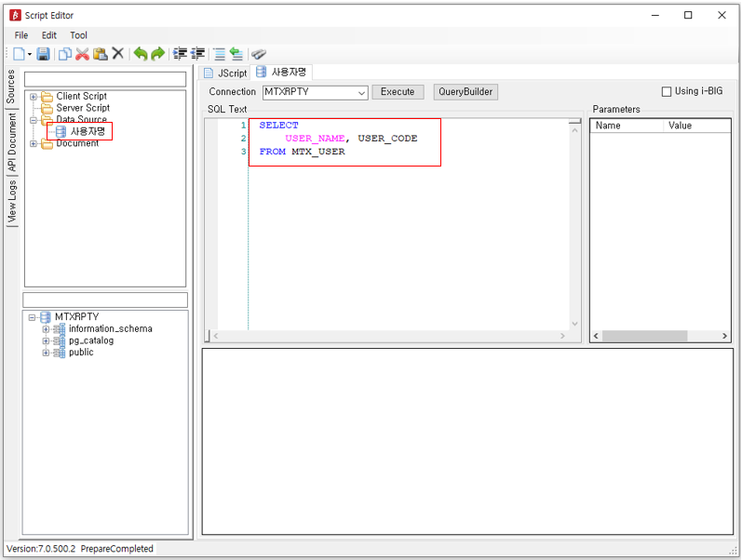
Task: Open the New icon dropdown arrow
Action: pos(30,54)
